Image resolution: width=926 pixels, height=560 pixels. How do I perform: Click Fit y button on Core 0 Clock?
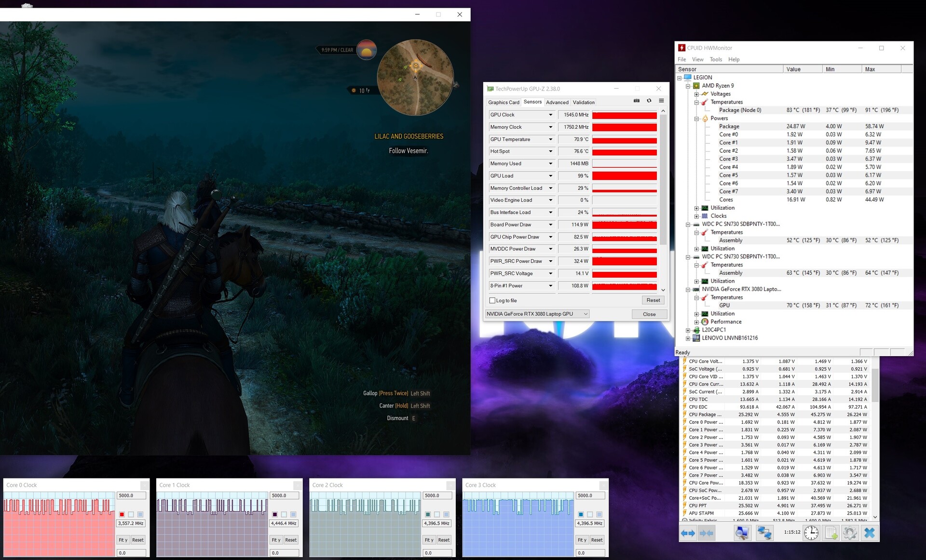tap(123, 540)
